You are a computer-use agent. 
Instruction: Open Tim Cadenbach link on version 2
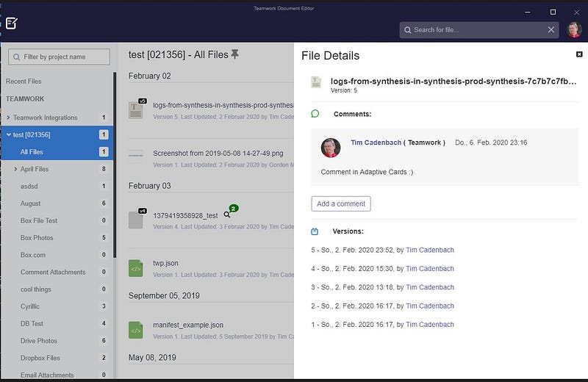(430, 306)
